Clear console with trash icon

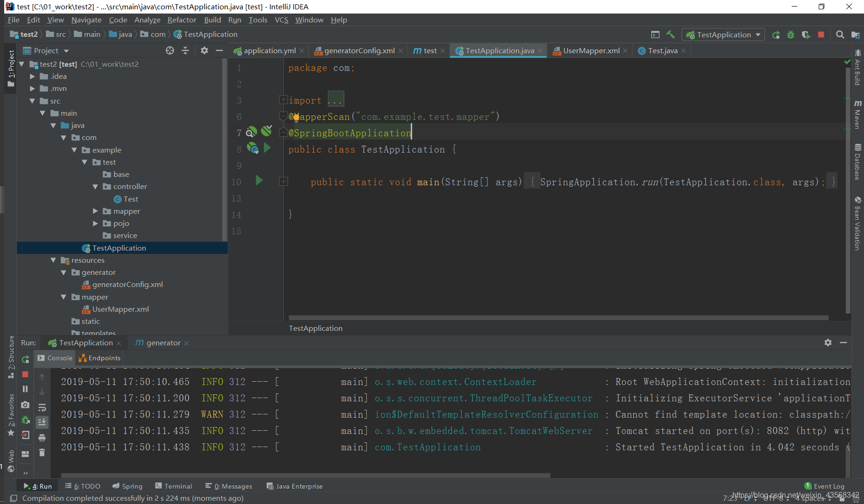click(x=42, y=453)
